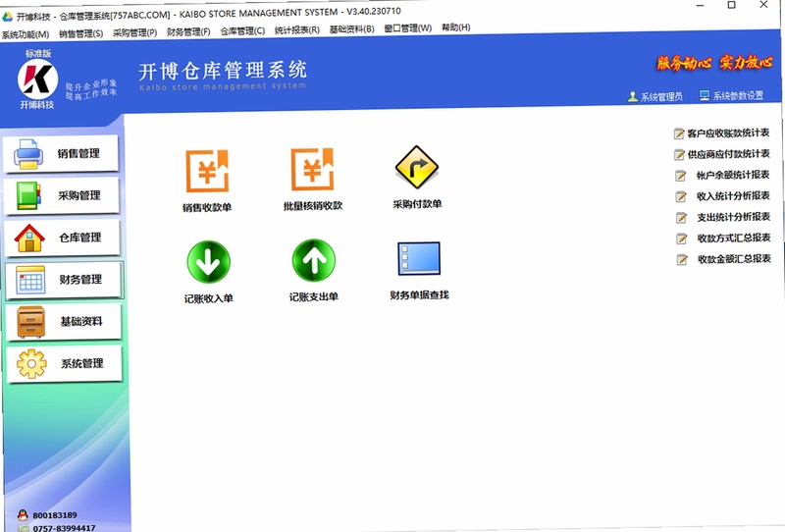The width and height of the screenshot is (785, 532).
Task: Maximize the application window
Action: tap(731, 5)
